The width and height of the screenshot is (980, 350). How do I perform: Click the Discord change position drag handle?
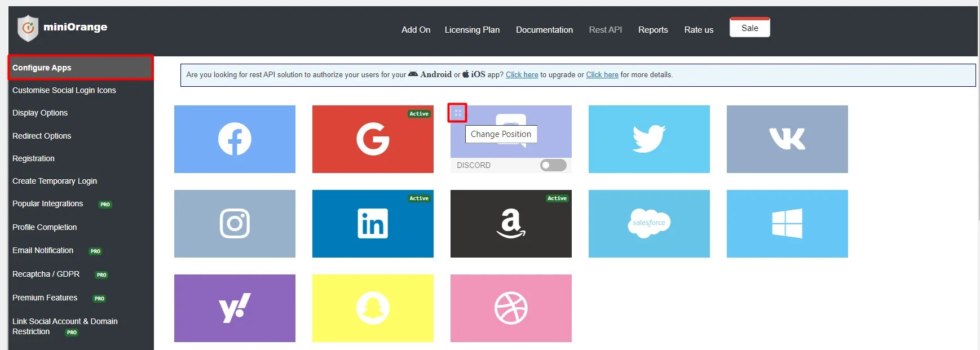457,113
